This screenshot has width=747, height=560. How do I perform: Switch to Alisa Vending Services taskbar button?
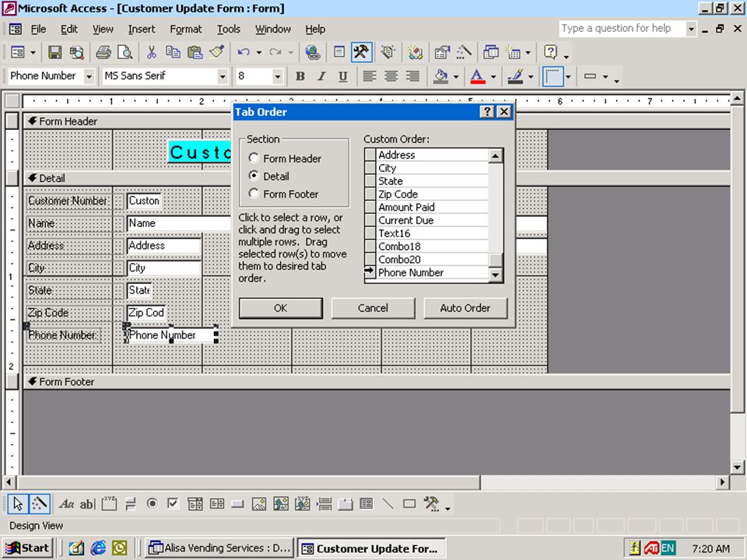tap(219, 548)
